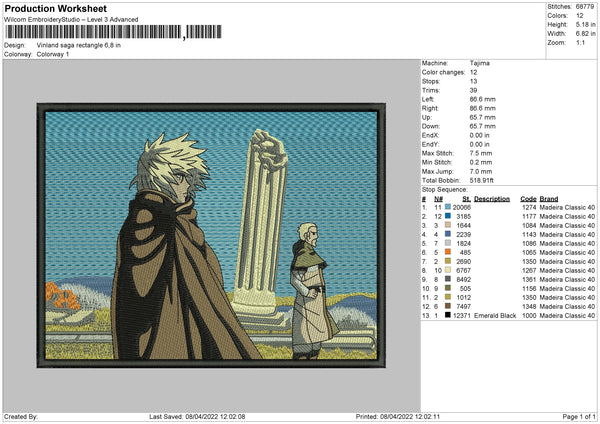The image size is (600, 424).
Task: Click the Height value 5.18 in
Action: [585, 24]
